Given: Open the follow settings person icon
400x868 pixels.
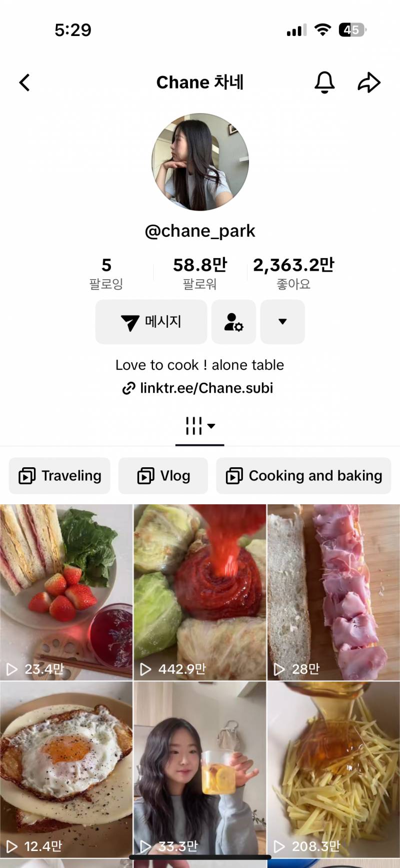Looking at the screenshot, I should (233, 322).
